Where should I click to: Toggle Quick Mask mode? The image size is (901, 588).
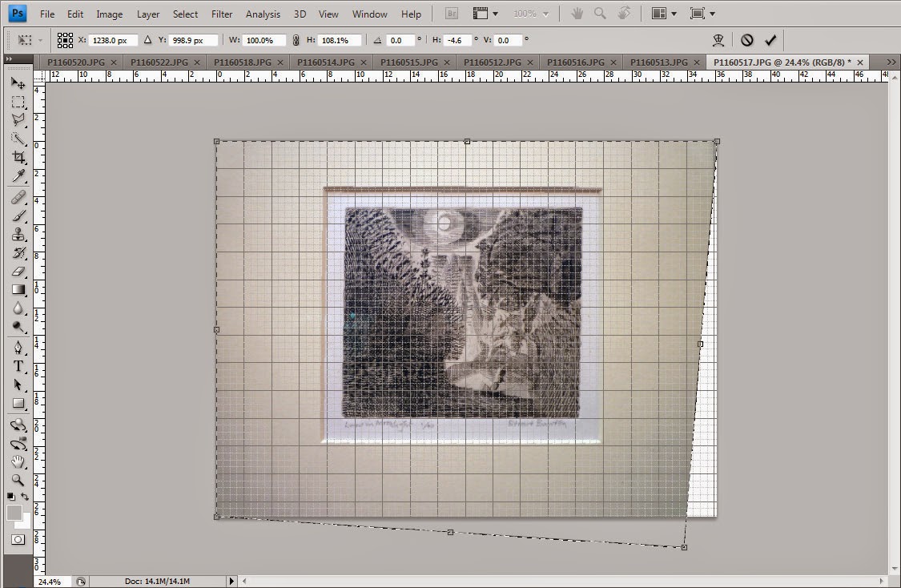click(18, 540)
